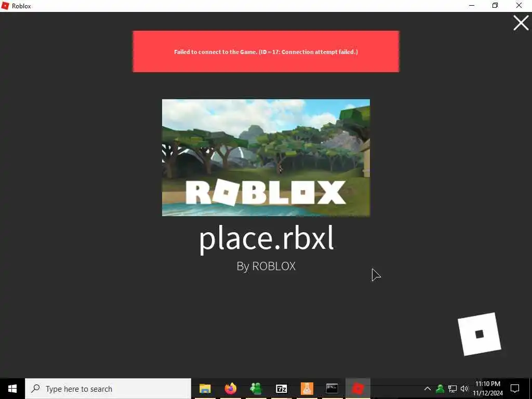Screen dimensions: 532x399
Task: Click the Type here to search box
Action: coord(108,389)
